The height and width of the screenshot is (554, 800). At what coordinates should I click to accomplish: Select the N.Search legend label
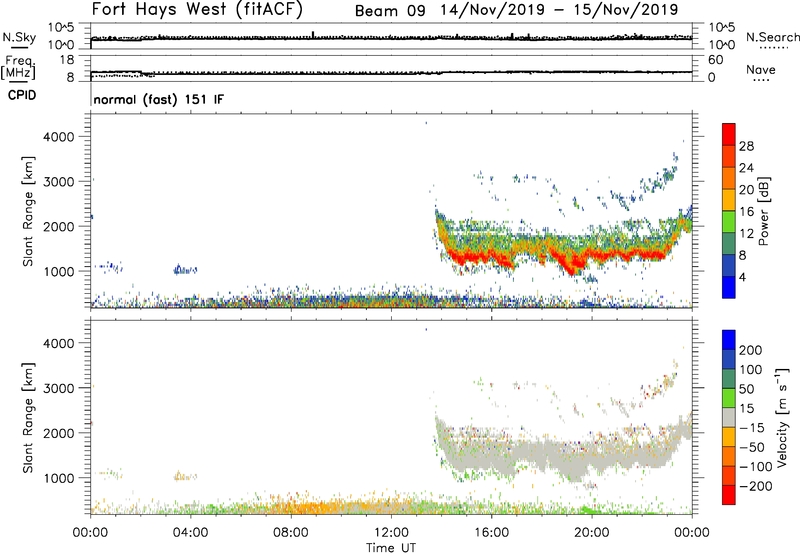(772, 37)
